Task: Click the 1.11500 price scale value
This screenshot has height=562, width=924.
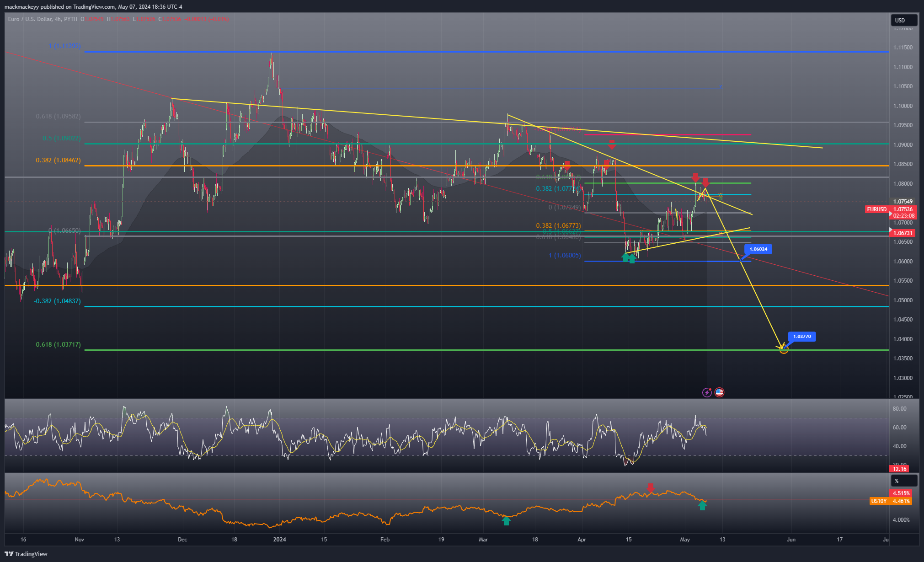Action: [x=903, y=48]
